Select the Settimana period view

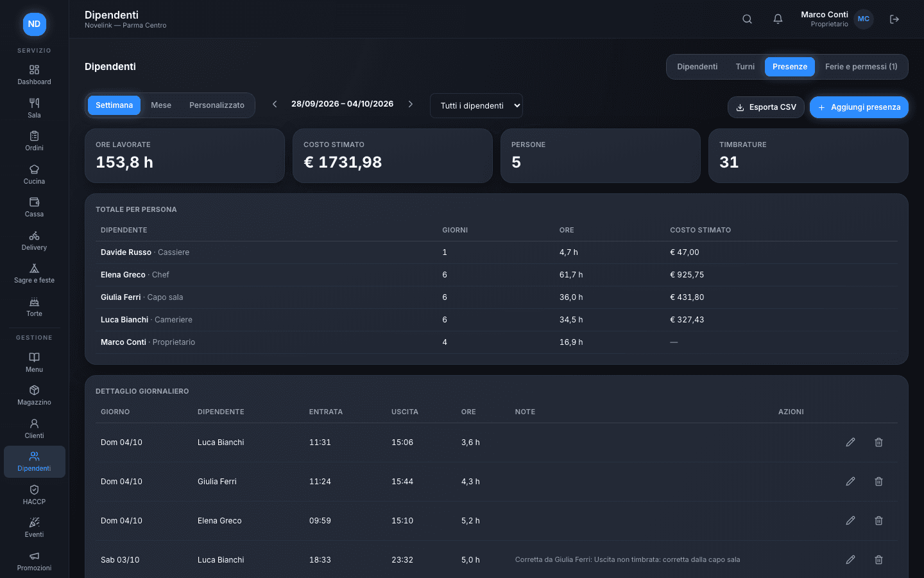[114, 105]
